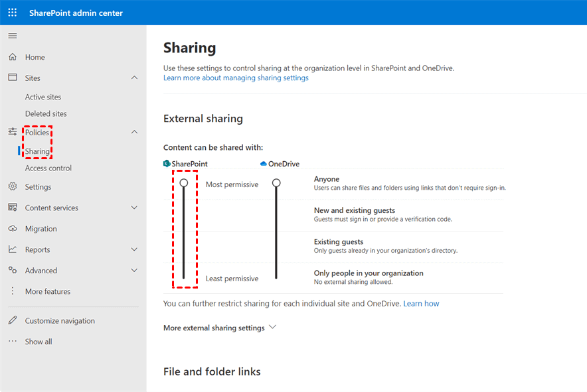Open Active sites in navigation
The width and height of the screenshot is (587, 392).
pyautogui.click(x=43, y=97)
